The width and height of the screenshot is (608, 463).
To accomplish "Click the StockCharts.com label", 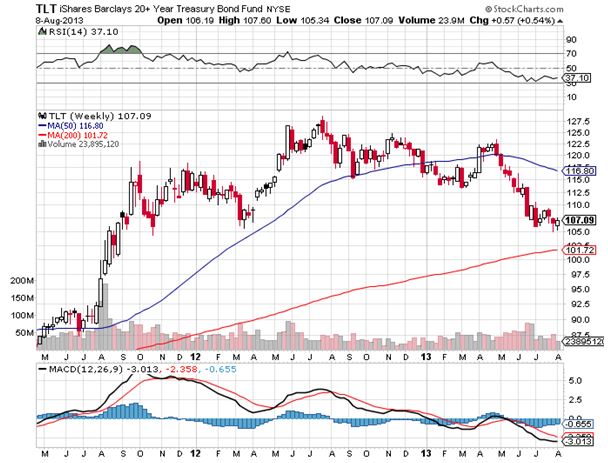I will 523,9.
